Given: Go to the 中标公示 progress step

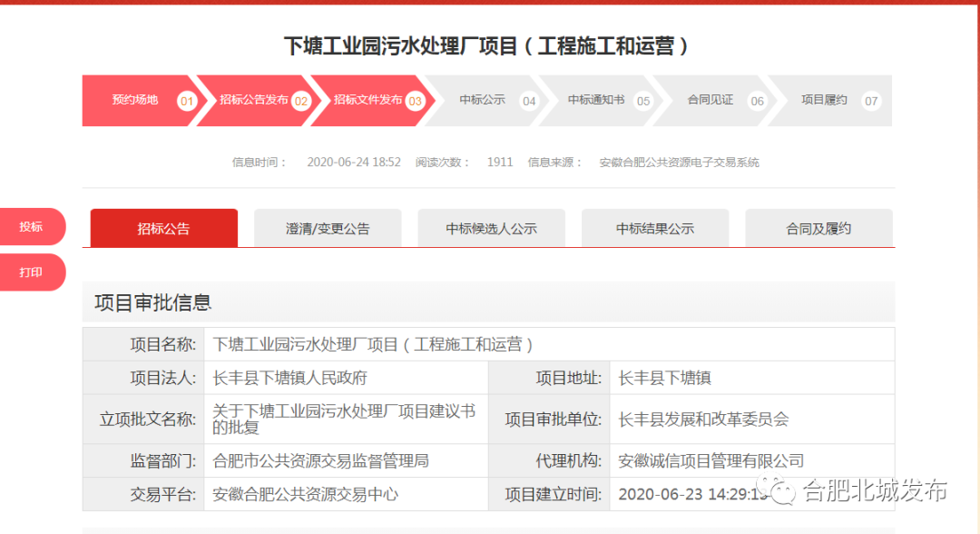Looking at the screenshot, I should [x=482, y=100].
